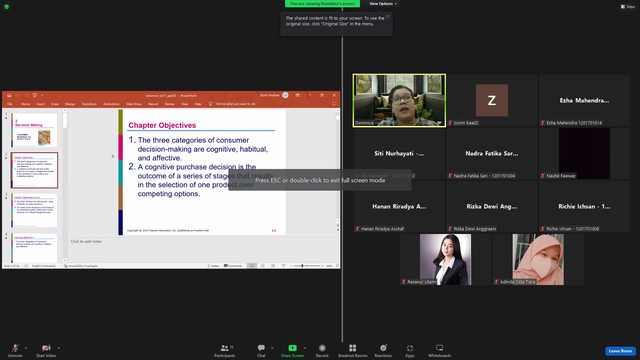Open the Animations ribbon tab
The height and width of the screenshot is (360, 640).
click(x=111, y=104)
